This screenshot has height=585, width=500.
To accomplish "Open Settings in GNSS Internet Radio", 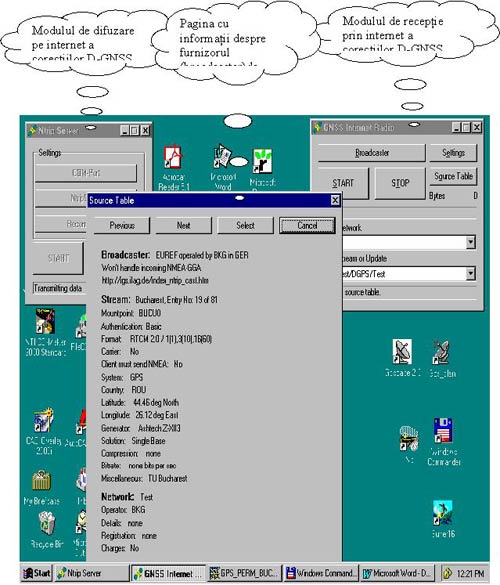I will tap(453, 153).
